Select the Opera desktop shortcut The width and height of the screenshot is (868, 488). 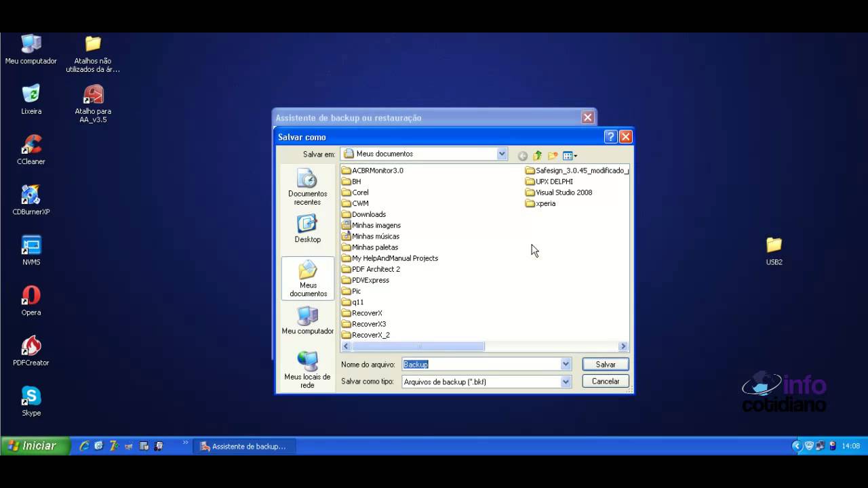(31, 300)
